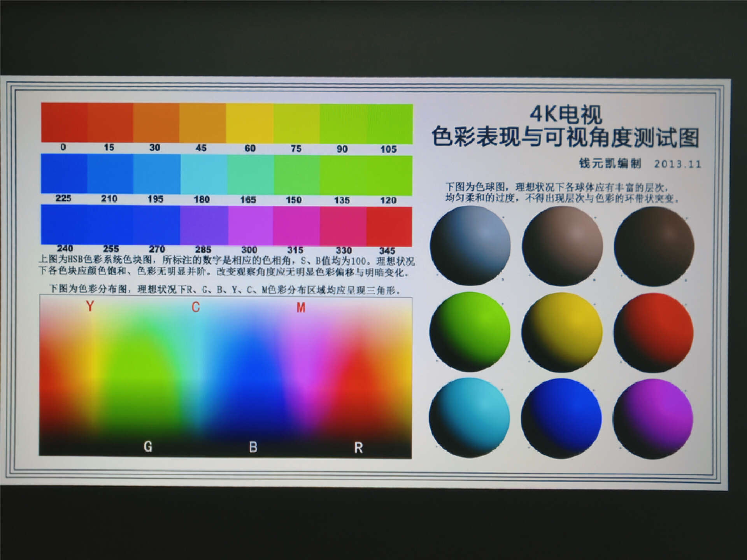This screenshot has height=560, width=747.
Task: Select the color block above label 120
Action: click(x=389, y=175)
